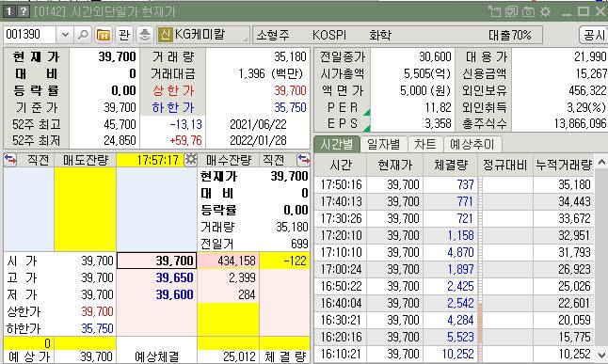Image resolution: width=608 pixels, height=364 pixels.
Task: Click the 전일종가 value 30,600
Action: click(x=435, y=57)
